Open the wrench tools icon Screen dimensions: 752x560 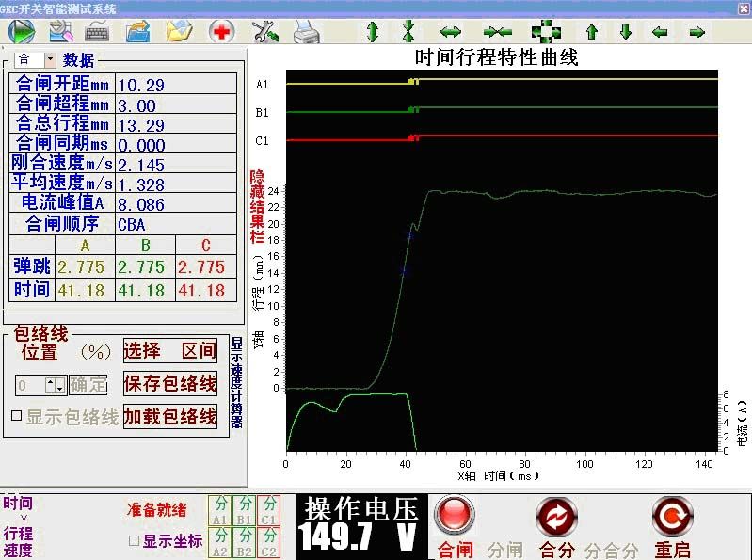(264, 32)
